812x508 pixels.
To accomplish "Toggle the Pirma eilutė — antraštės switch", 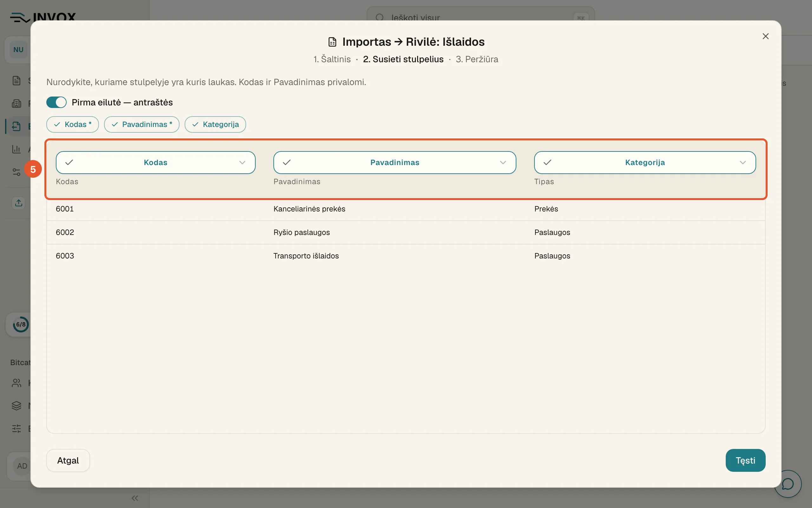I will (x=56, y=102).
